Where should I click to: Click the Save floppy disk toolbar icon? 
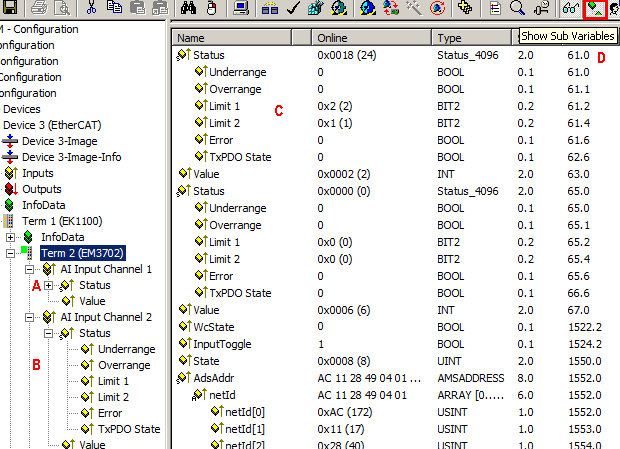[9, 7]
